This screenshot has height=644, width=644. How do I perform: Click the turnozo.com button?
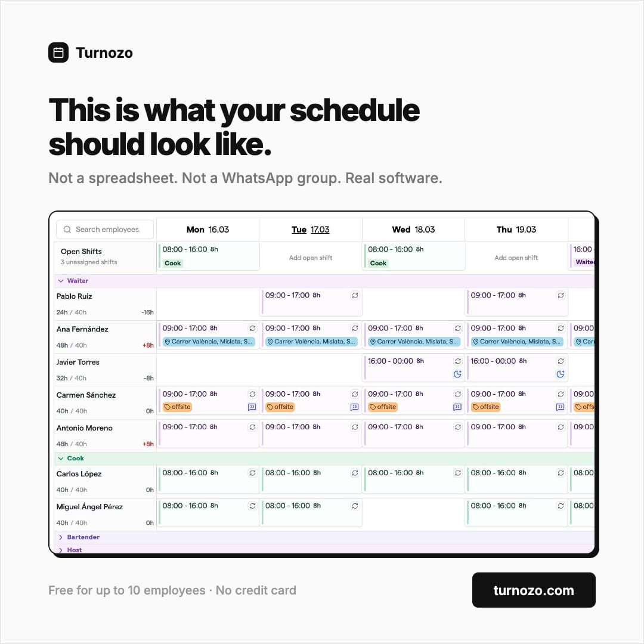click(x=534, y=590)
